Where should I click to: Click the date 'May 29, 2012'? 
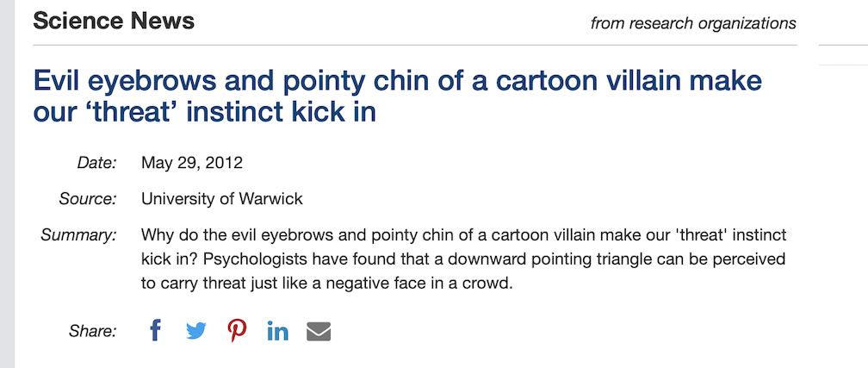[192, 162]
